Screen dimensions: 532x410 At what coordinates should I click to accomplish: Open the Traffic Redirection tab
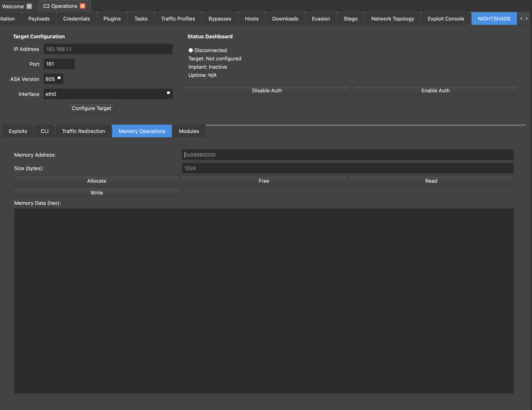coord(83,131)
